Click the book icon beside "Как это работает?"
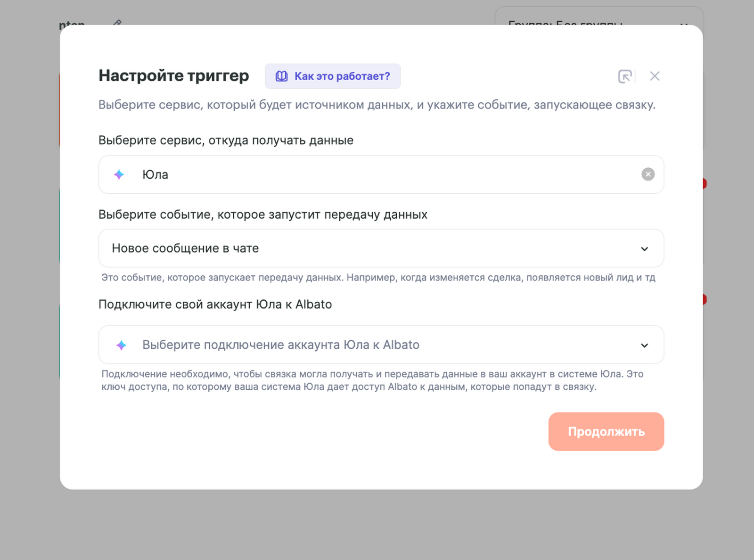This screenshot has height=560, width=754. [281, 76]
